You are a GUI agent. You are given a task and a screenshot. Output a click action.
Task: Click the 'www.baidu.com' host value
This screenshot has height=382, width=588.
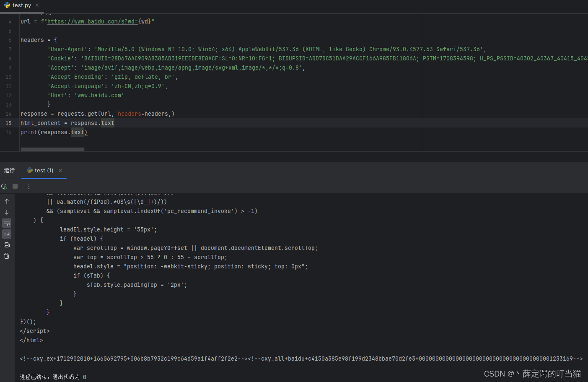pyautogui.click(x=99, y=95)
